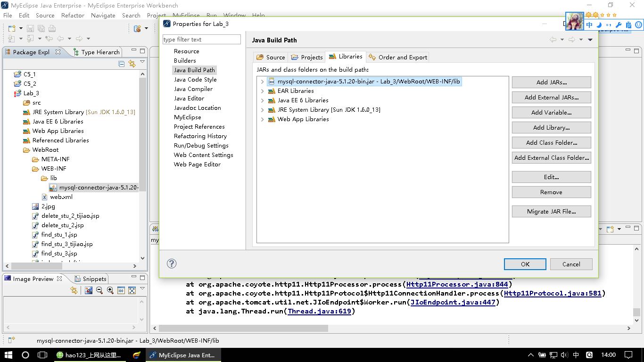The image size is (644, 362).
Task: Toggle IME punctuation mode icon
Action: pyautogui.click(x=609, y=25)
